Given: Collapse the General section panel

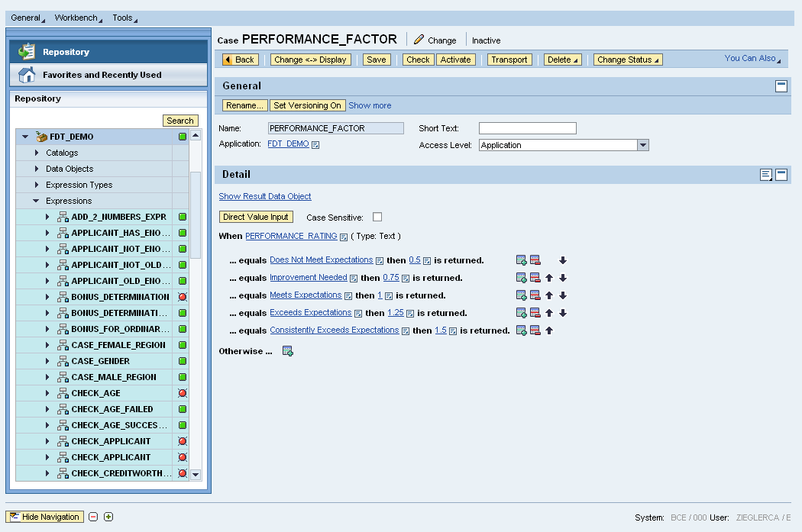Looking at the screenshot, I should pyautogui.click(x=781, y=86).
